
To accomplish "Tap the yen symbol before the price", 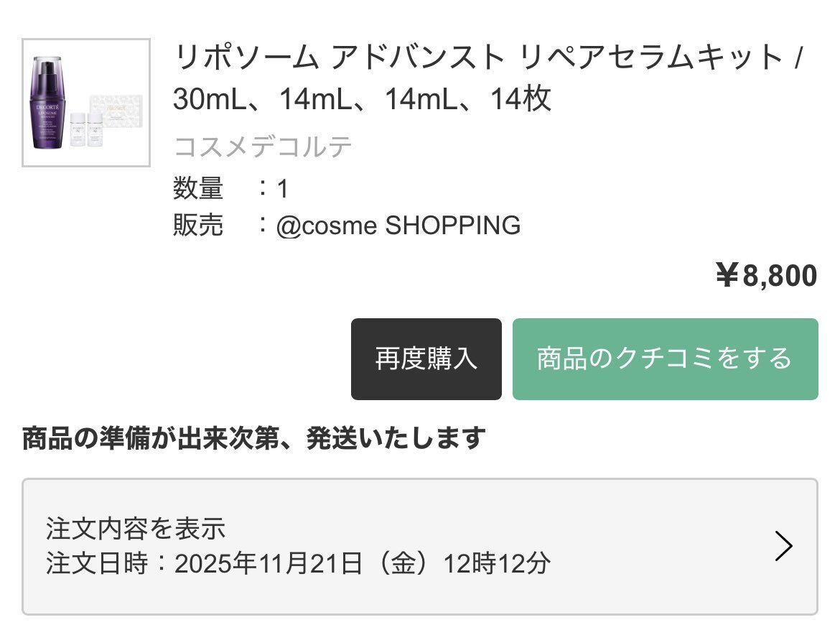I will (x=727, y=276).
